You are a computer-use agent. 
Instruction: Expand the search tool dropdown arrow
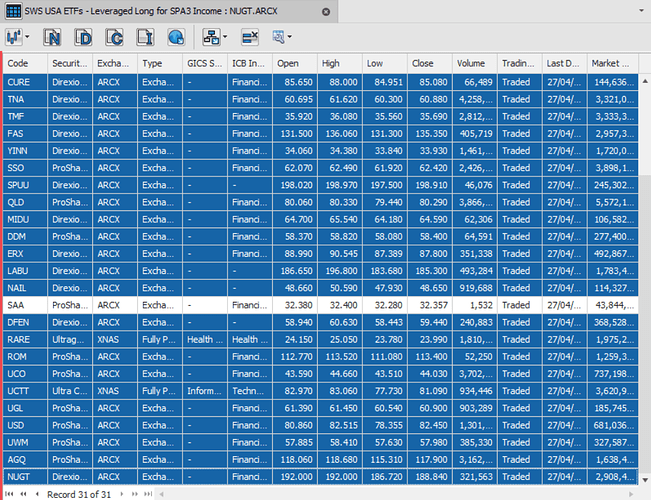click(x=289, y=37)
